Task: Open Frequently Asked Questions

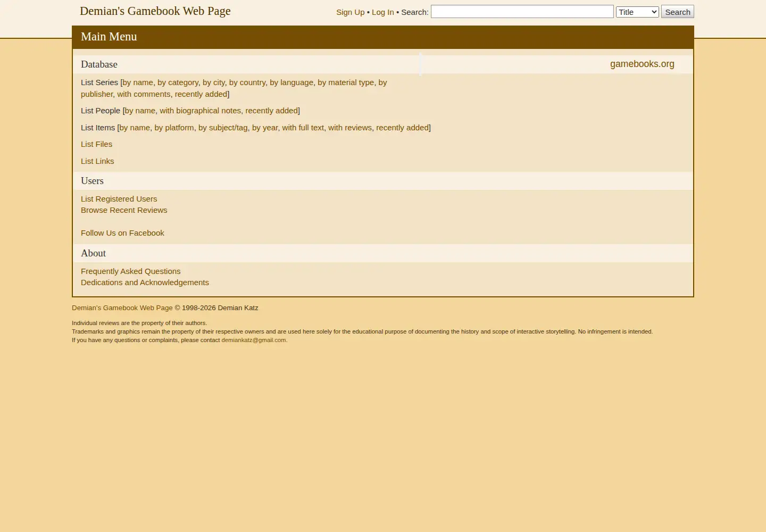Action: click(131, 271)
